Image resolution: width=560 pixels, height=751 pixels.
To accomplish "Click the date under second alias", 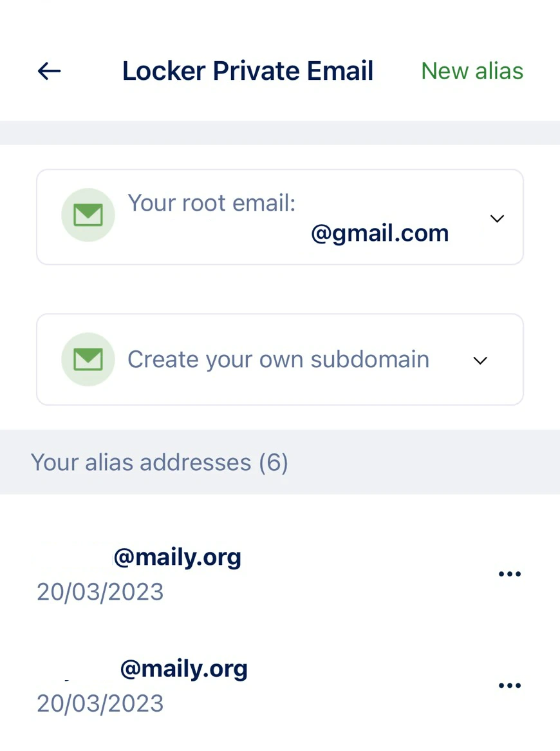I will point(100,703).
